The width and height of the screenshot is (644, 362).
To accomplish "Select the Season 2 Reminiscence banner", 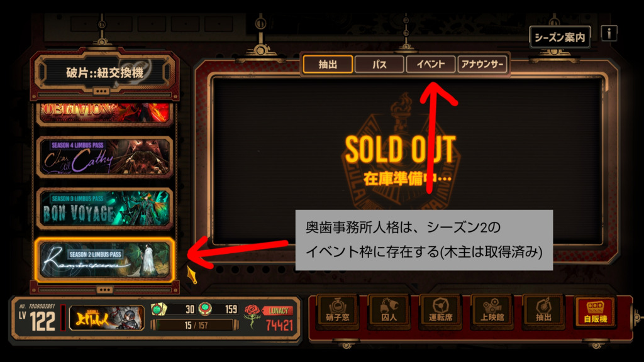I will click(x=105, y=260).
